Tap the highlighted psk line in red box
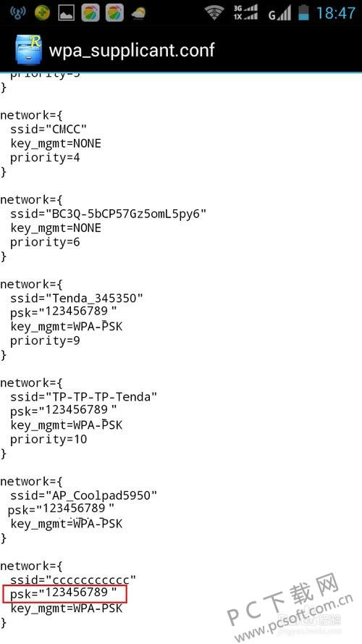This screenshot has width=362, height=644. coord(64,593)
